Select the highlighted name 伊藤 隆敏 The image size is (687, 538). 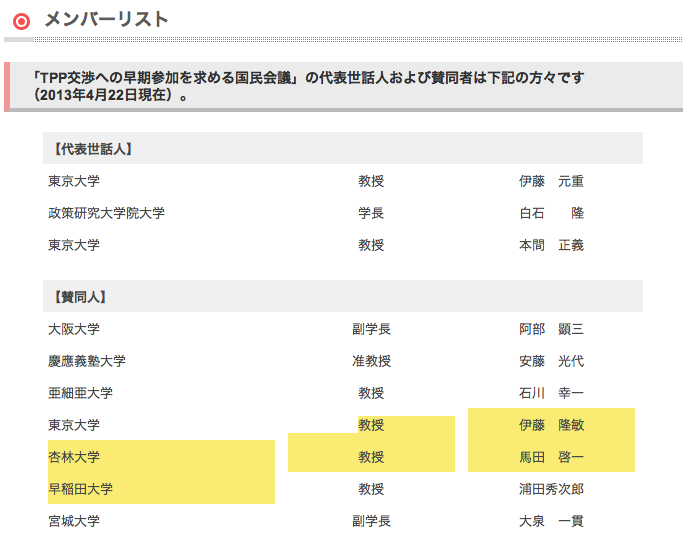(x=551, y=425)
